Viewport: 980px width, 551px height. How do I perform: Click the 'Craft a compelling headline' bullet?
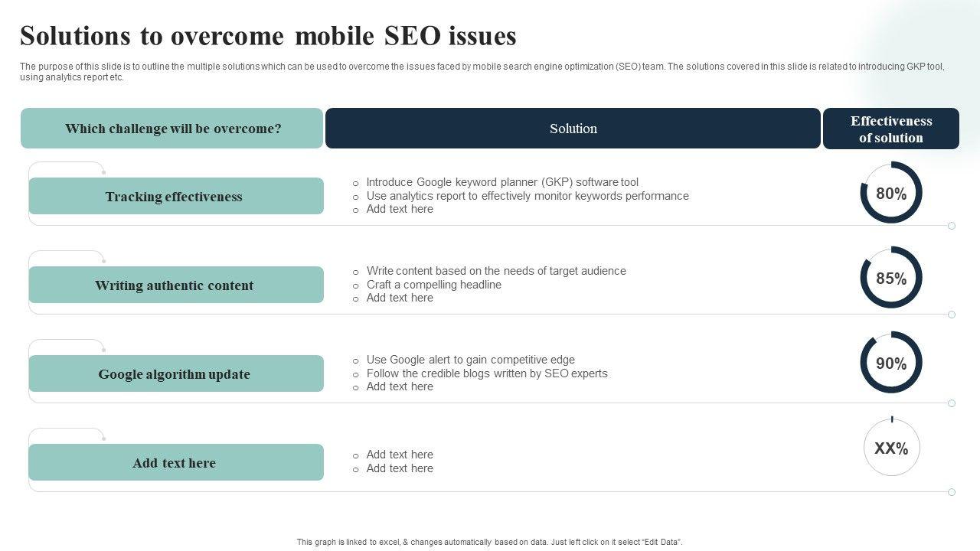tap(433, 285)
